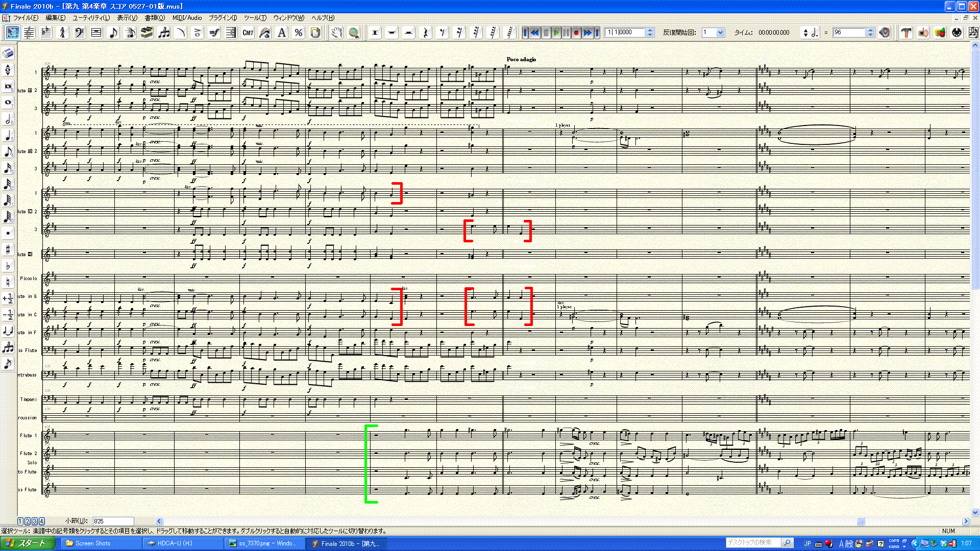
Task: Choose the half note duration
Action: (8, 119)
